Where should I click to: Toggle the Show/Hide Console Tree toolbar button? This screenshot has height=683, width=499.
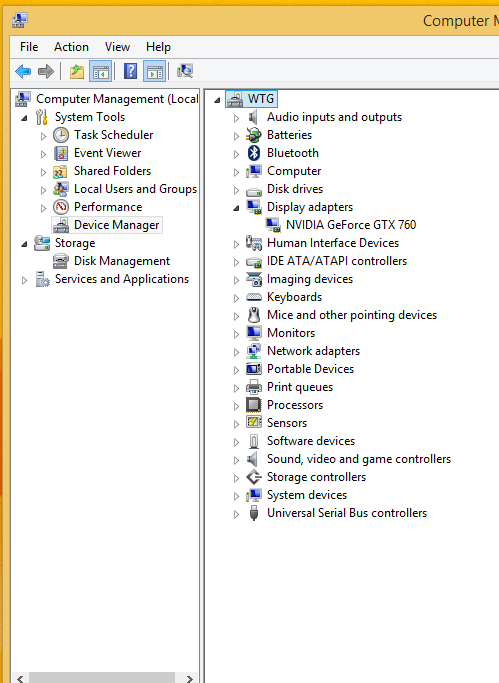click(101, 71)
